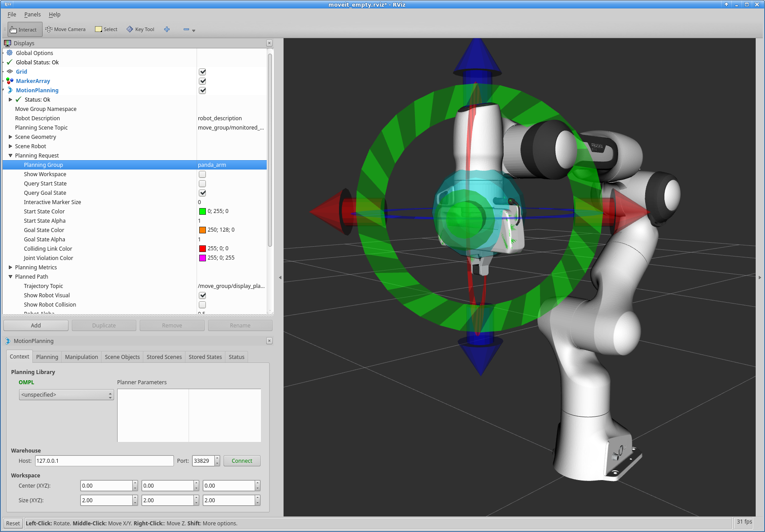This screenshot has width=765, height=532.
Task: Activate the Move Camera tool
Action: 65,30
